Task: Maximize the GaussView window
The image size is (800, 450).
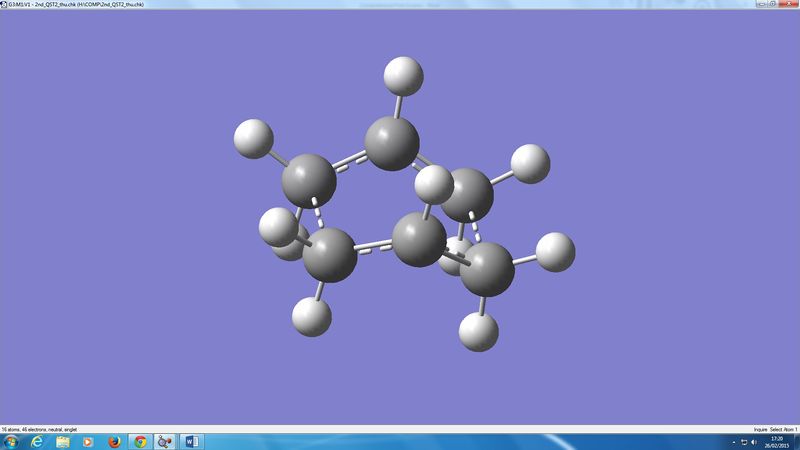Action: pos(773,4)
